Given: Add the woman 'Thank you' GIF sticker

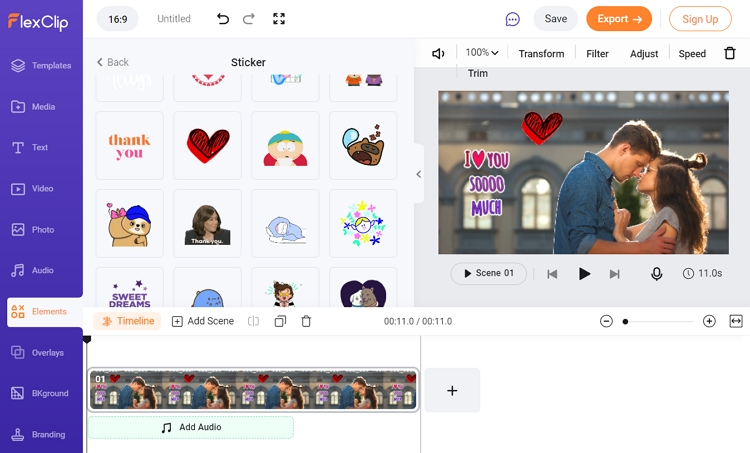Looking at the screenshot, I should [x=208, y=223].
